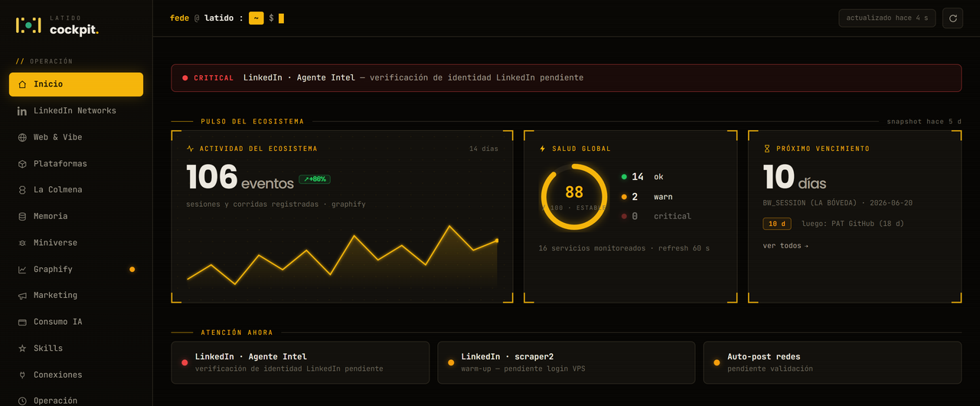Navigate to La Colmena
Viewport: 980px width, 406px height.
click(x=76, y=190)
